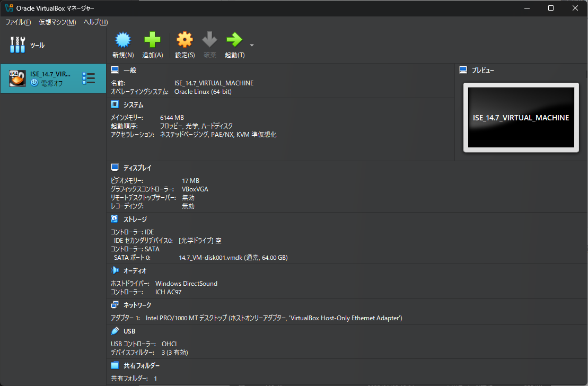Click the USB plug icon

pyautogui.click(x=115, y=331)
